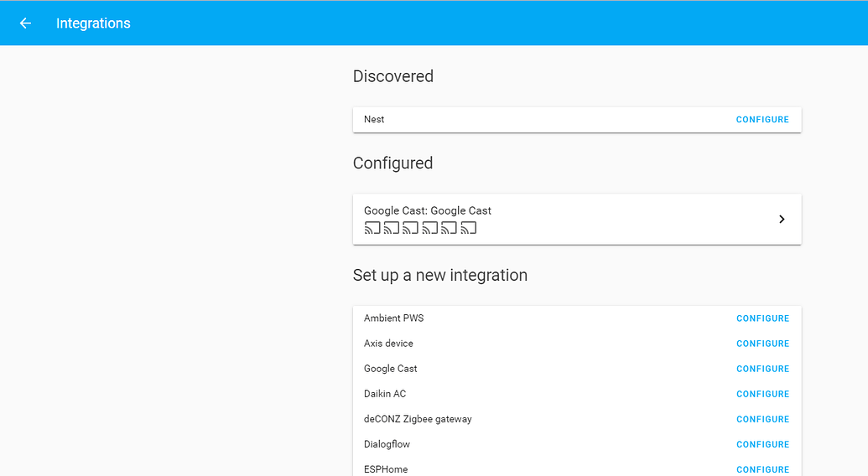Screen dimensions: 868x476
Task: Click the ESPHome label
Action: tap(386, 469)
